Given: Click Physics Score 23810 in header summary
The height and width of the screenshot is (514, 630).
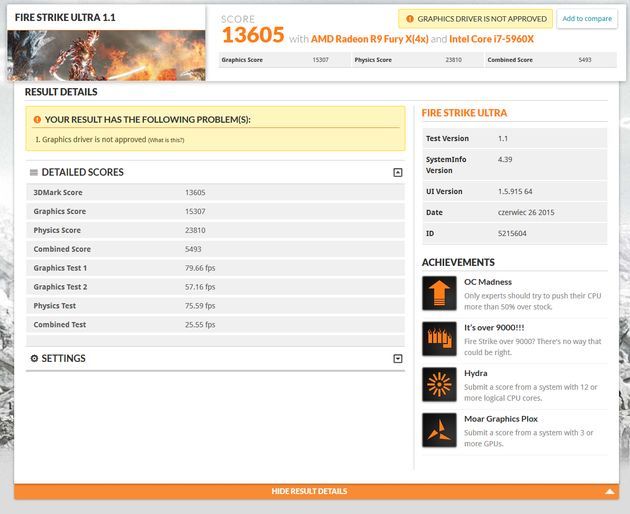Looking at the screenshot, I should (x=417, y=60).
